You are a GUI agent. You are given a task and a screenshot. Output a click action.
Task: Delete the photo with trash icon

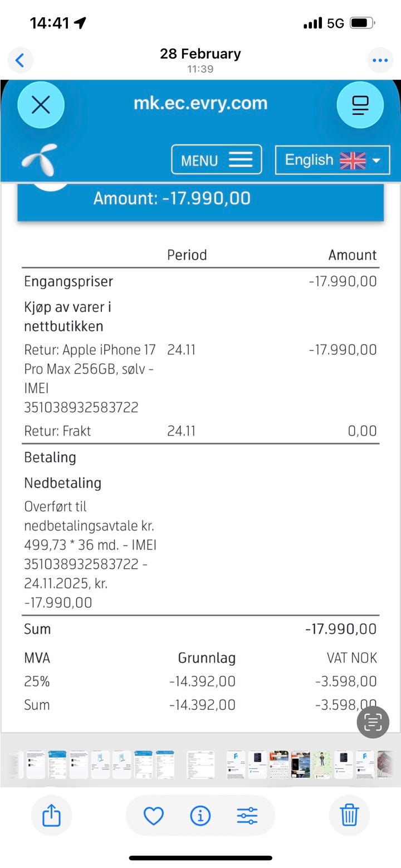pos(349,816)
